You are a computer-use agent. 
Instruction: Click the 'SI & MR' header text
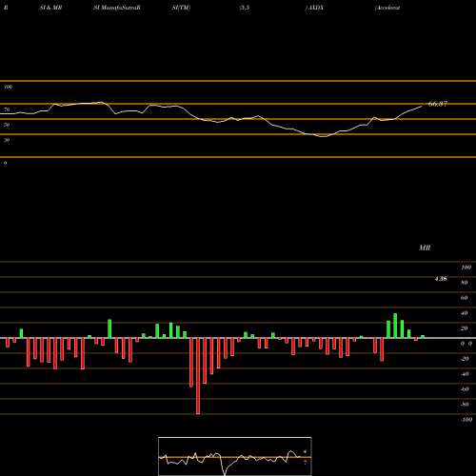(x=50, y=8)
